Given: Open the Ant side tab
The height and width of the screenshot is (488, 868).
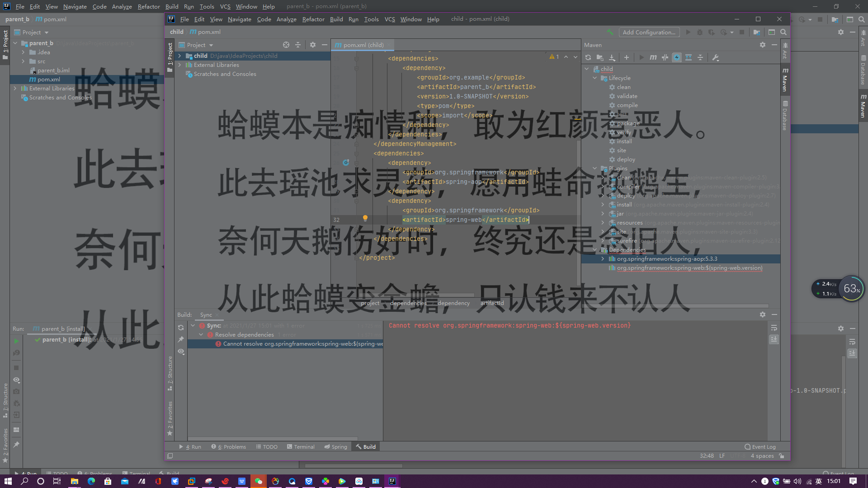Looking at the screenshot, I should 785,51.
